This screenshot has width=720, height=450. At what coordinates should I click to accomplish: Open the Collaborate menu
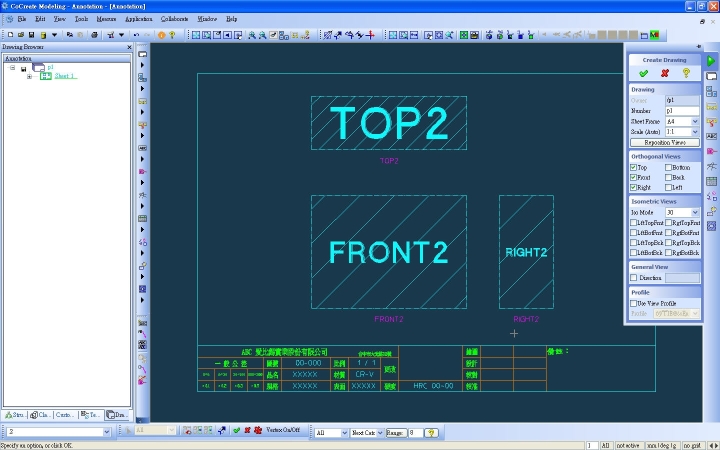(x=174, y=19)
